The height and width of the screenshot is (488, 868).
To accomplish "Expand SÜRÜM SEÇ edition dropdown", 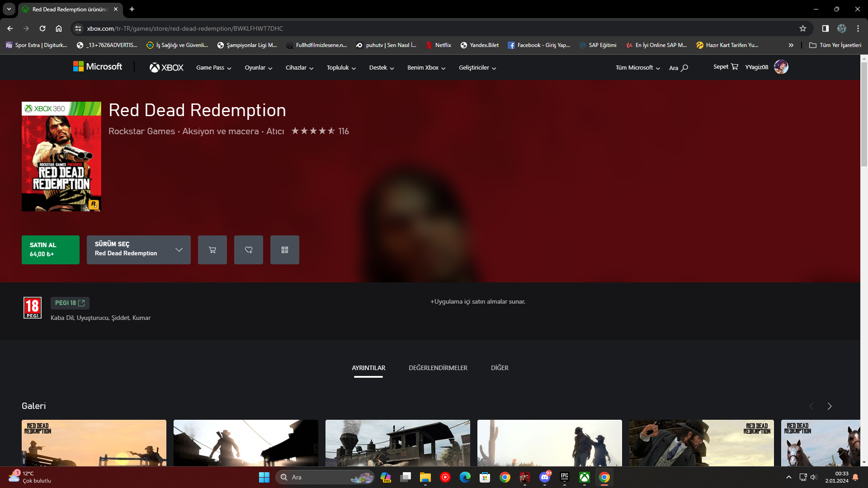I will [x=138, y=250].
